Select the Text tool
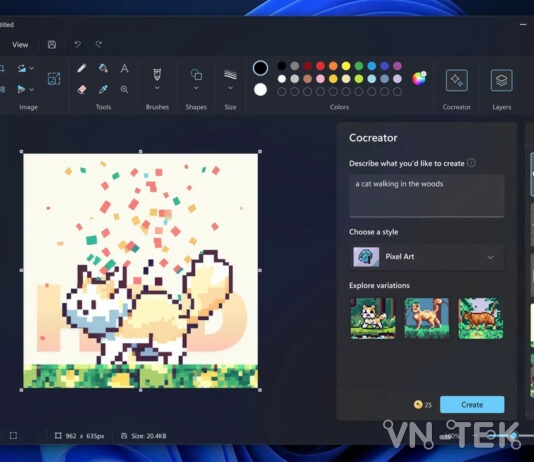 click(x=124, y=68)
